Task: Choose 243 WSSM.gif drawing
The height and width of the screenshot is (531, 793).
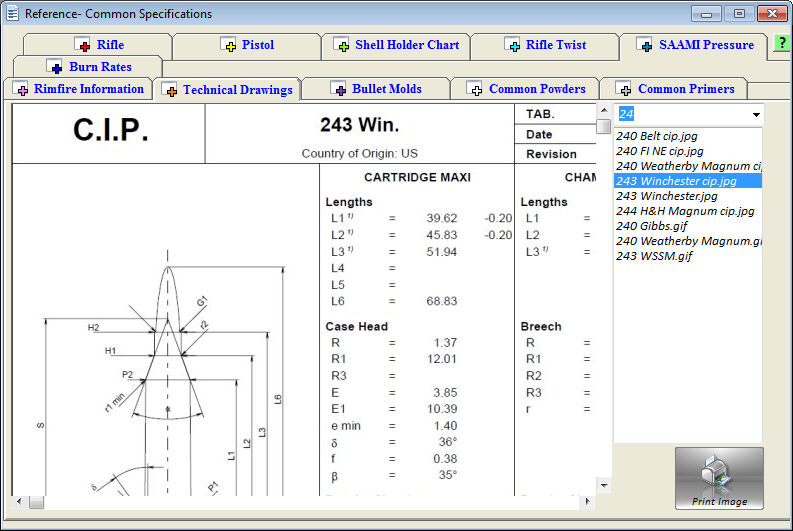Action: click(688, 256)
